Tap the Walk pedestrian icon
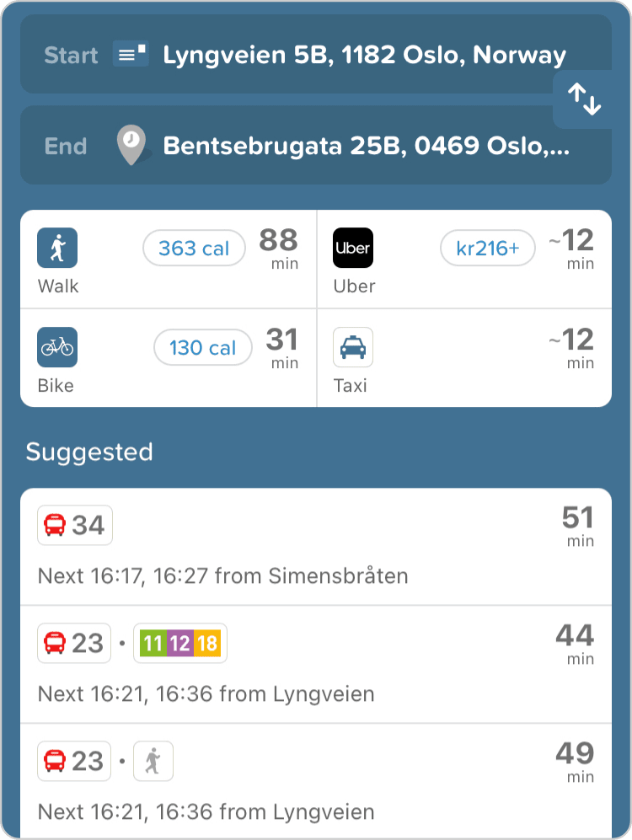The width and height of the screenshot is (632, 840). [x=57, y=248]
